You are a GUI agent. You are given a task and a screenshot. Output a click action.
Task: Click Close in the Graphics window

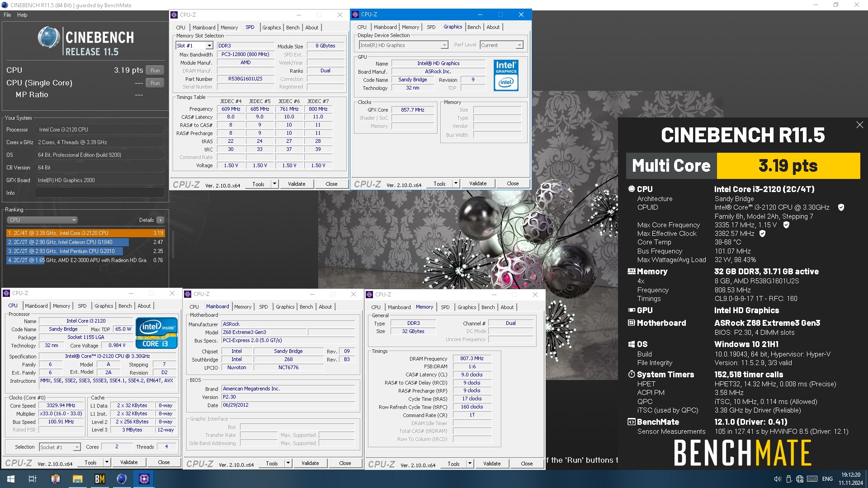pyautogui.click(x=513, y=183)
